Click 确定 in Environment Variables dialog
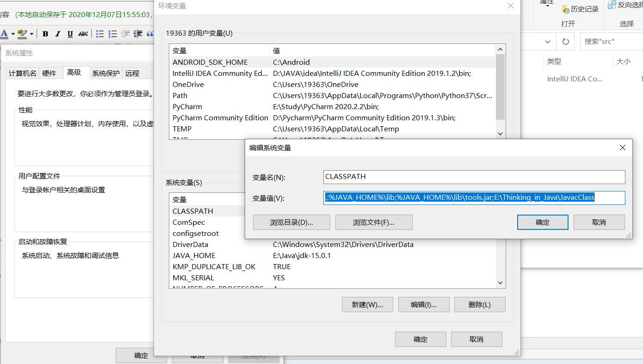Screen dimensions: 643x364 pos(420,339)
